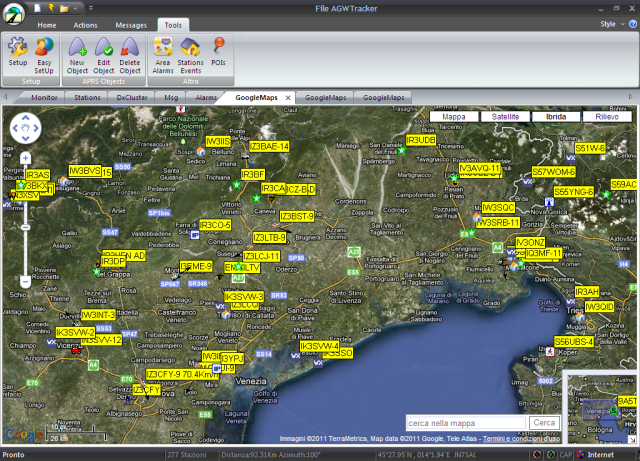Click the green status indicator in status bar
The image size is (640, 461).
(x=551, y=454)
